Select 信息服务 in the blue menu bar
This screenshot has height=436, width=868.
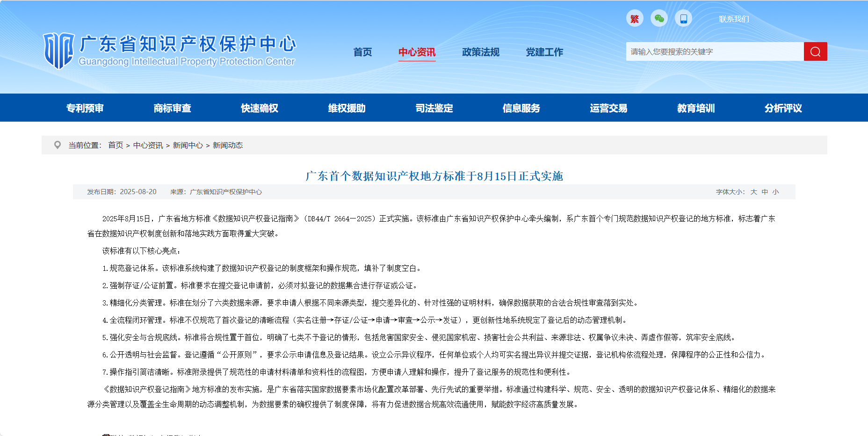[x=521, y=108]
